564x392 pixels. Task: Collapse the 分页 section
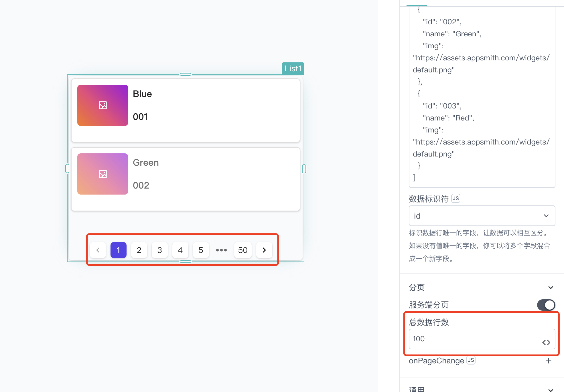[551, 288]
